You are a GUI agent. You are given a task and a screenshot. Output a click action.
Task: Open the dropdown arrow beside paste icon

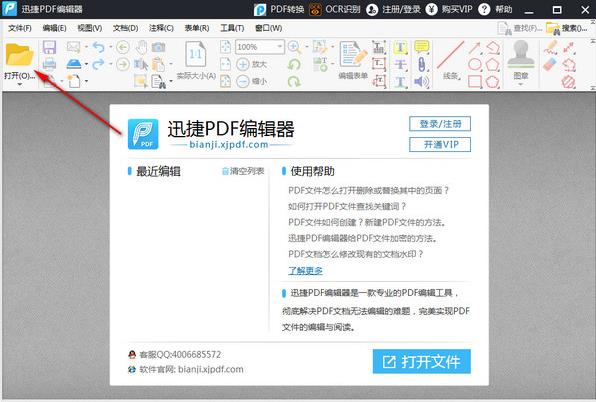click(171, 64)
